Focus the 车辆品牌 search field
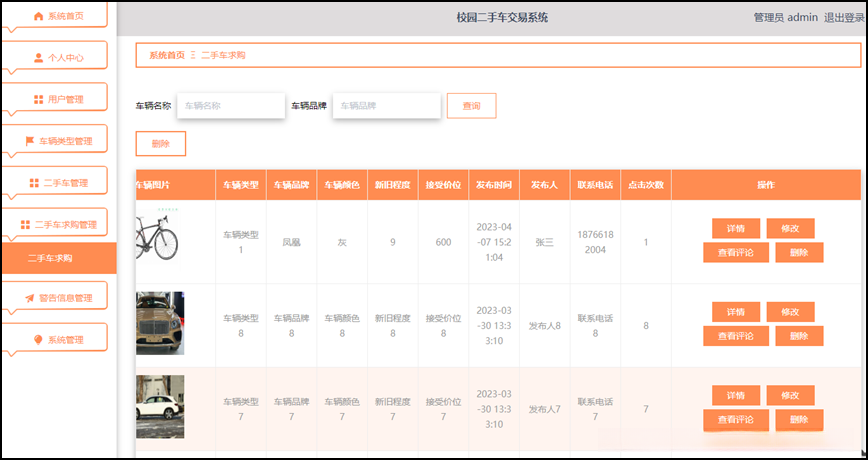 click(x=386, y=106)
